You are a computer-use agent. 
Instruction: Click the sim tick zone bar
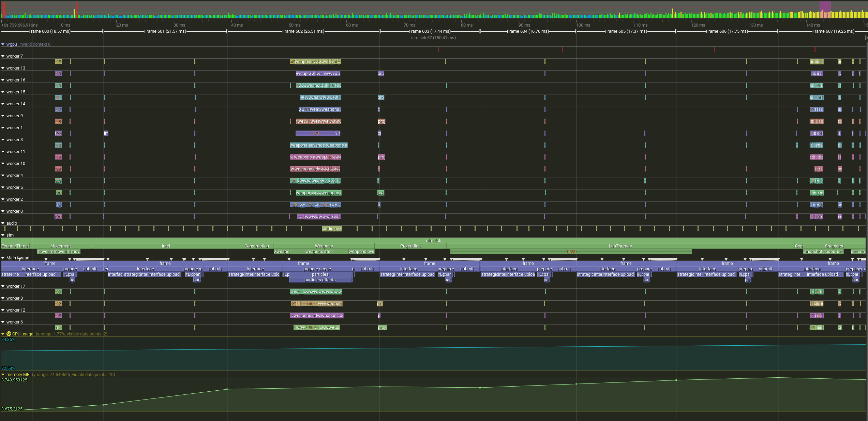(433, 241)
